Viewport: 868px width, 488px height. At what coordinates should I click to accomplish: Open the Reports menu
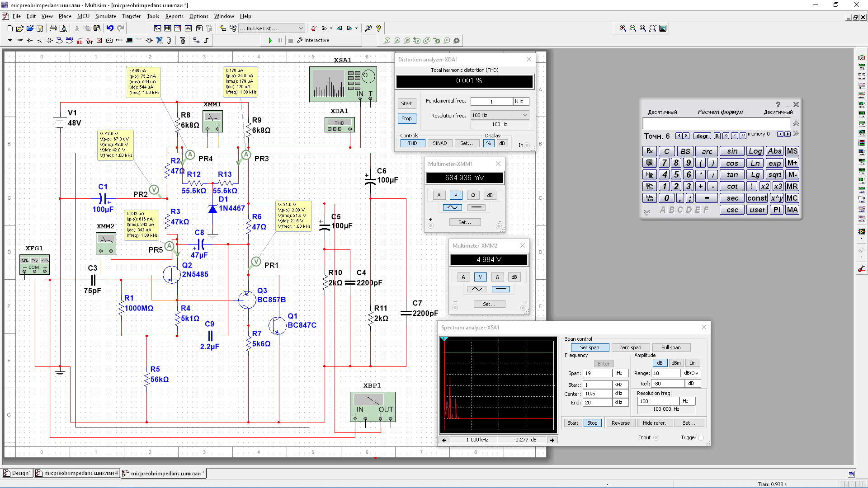click(x=174, y=16)
